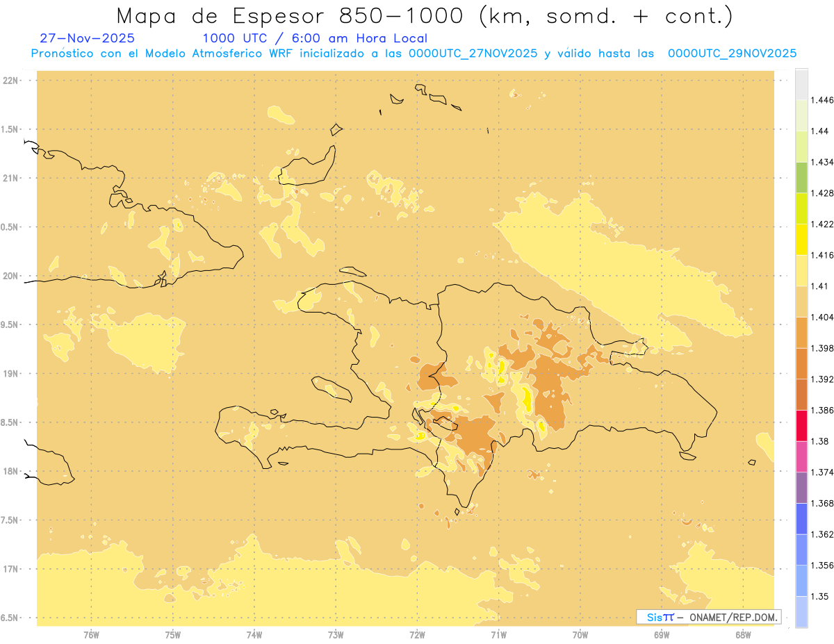Image resolution: width=834 pixels, height=644 pixels.
Task: Click latitude label 17N
Action: click(x=11, y=570)
